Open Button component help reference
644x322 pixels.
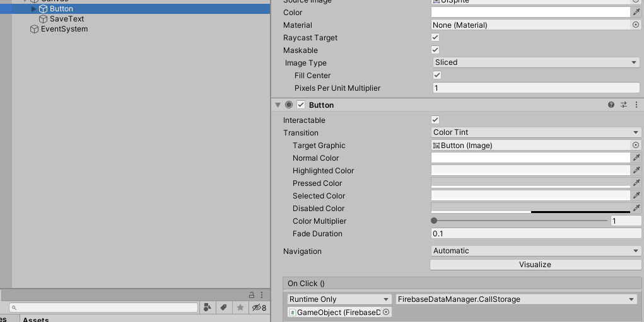pos(611,105)
